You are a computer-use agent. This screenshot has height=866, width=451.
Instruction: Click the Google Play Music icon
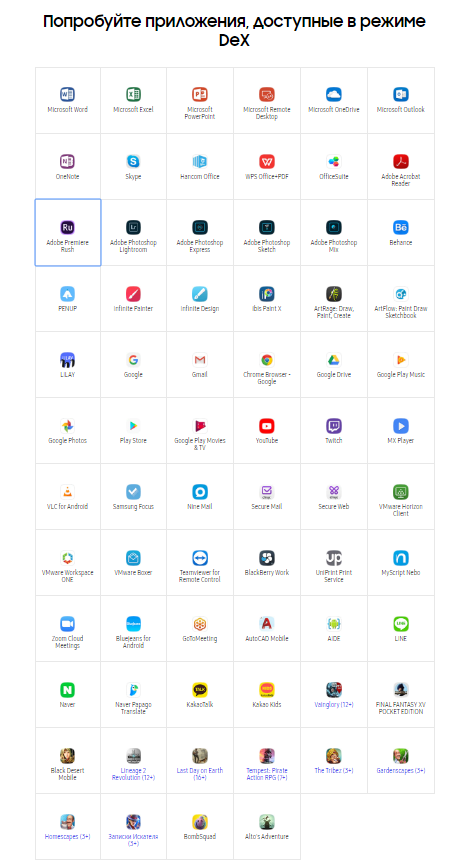pyautogui.click(x=401, y=360)
